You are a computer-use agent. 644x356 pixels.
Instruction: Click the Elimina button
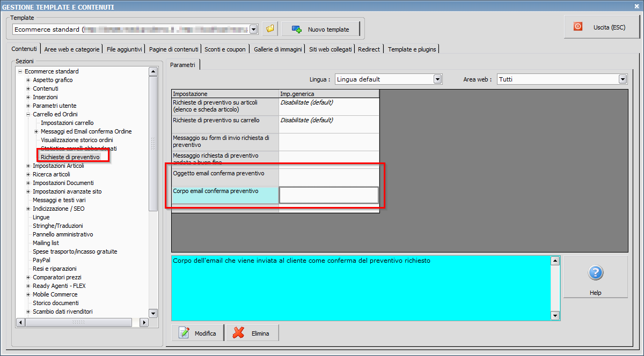pyautogui.click(x=252, y=333)
